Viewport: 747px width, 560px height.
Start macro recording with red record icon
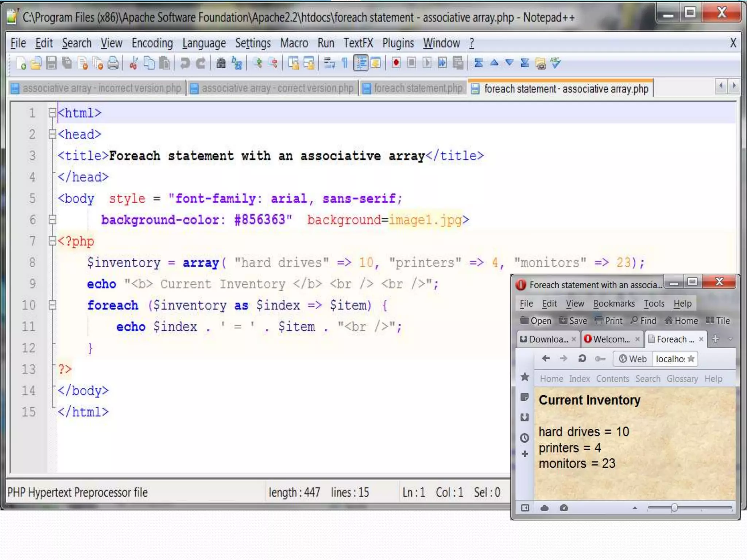tap(396, 63)
